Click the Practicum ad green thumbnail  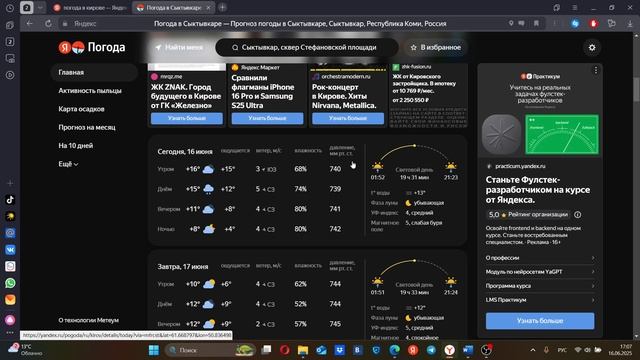pos(562,134)
